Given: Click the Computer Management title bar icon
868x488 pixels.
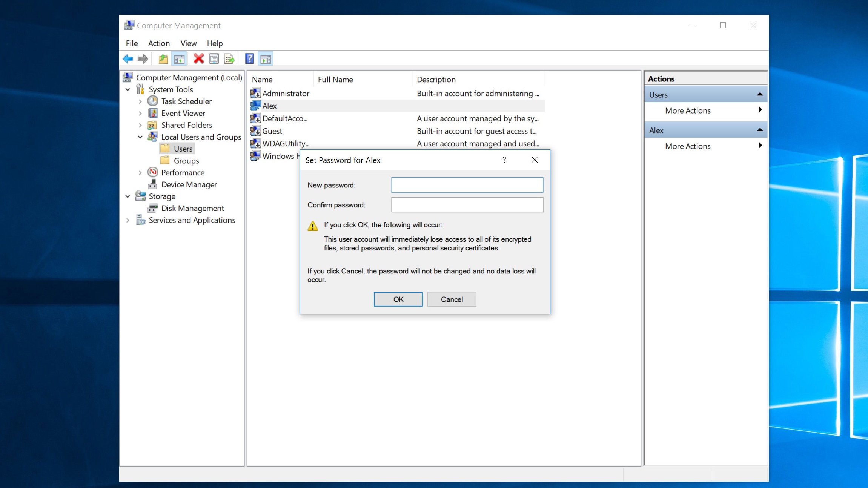Looking at the screenshot, I should click(x=129, y=25).
